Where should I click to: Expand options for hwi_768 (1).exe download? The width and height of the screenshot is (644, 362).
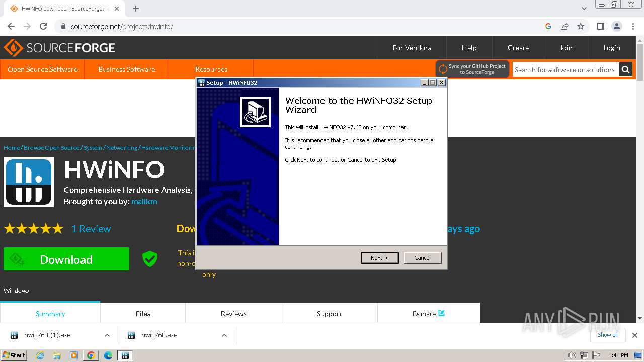107,335
